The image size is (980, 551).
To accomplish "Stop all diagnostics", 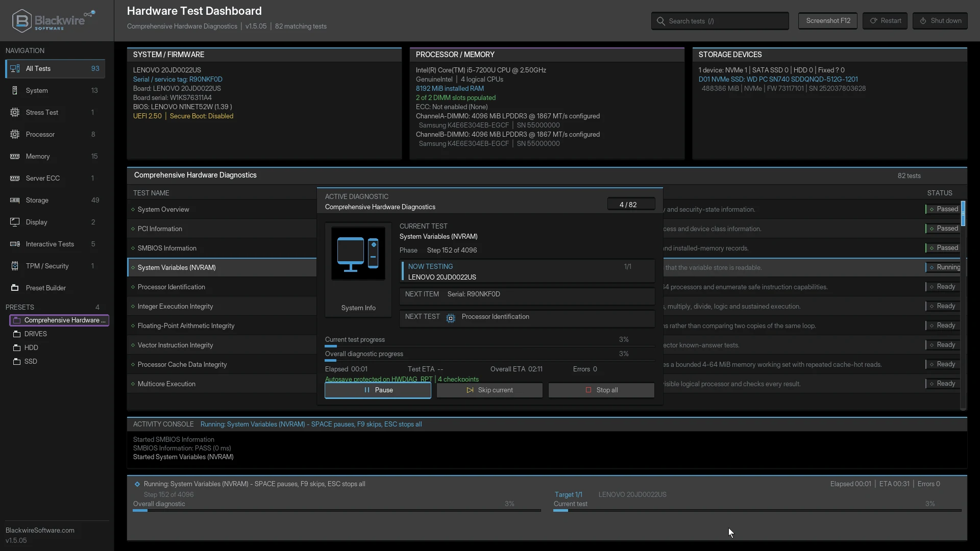I will click(x=601, y=390).
